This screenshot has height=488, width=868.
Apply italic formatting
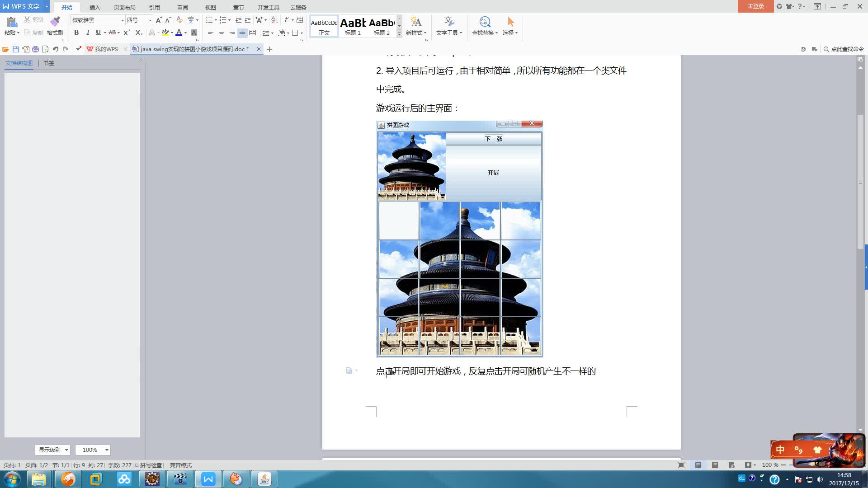[88, 33]
